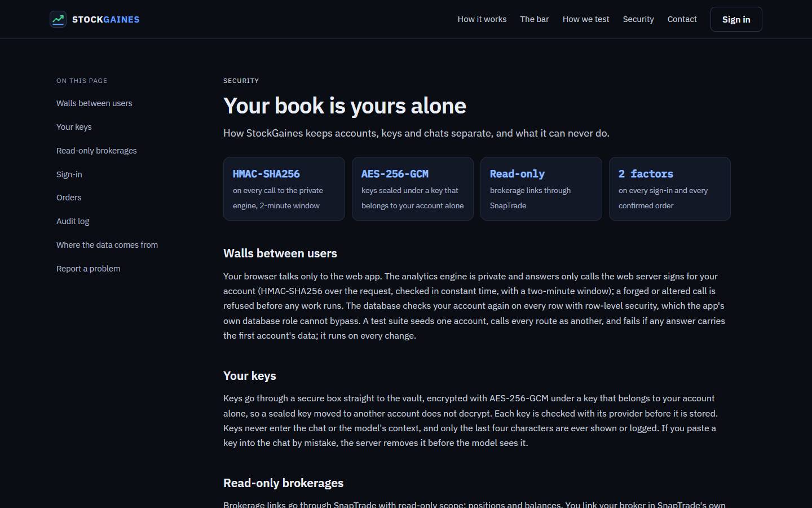Jump to Read-only brokerages in sidebar
Screen dimensions: 812x508
tap(96, 151)
